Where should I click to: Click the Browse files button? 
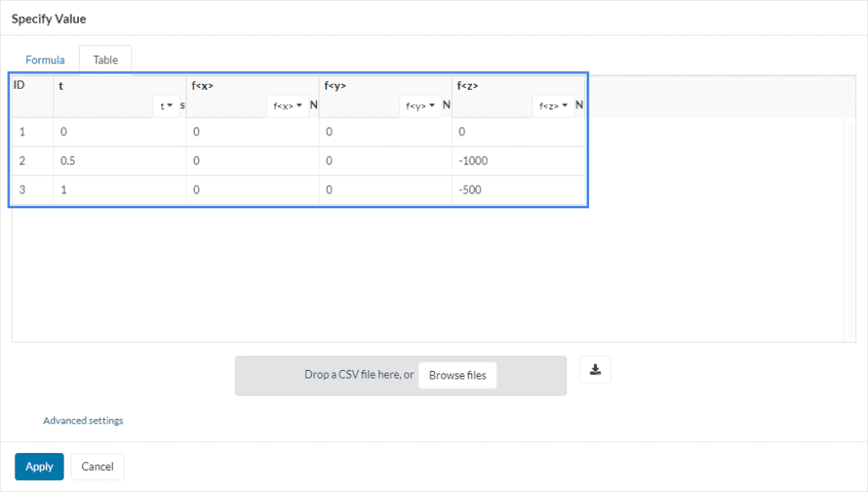(457, 375)
